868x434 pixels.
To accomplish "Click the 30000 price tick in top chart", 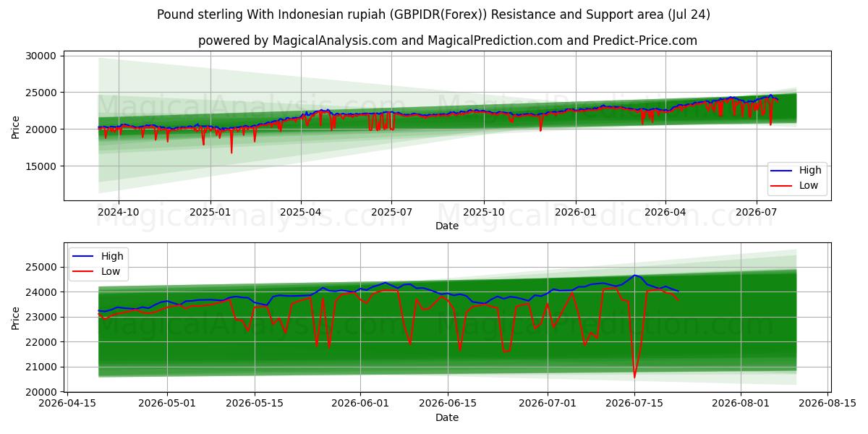I will pos(41,56).
